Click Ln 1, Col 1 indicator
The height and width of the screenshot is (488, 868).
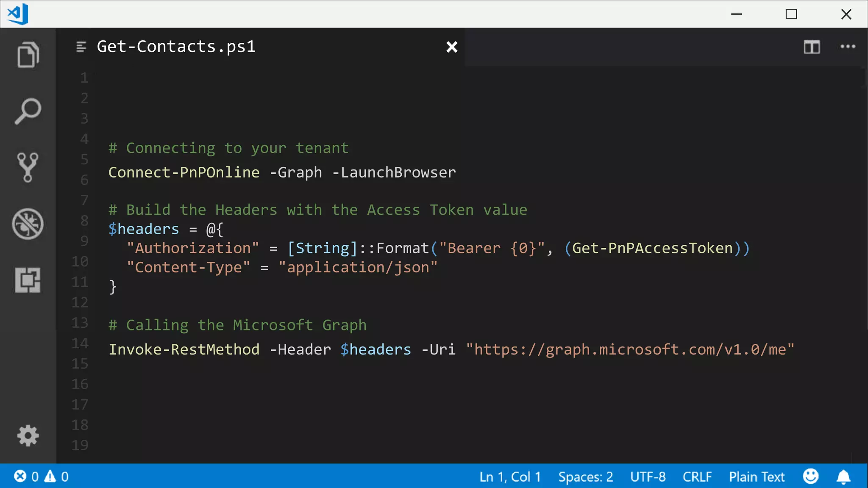coord(510,477)
